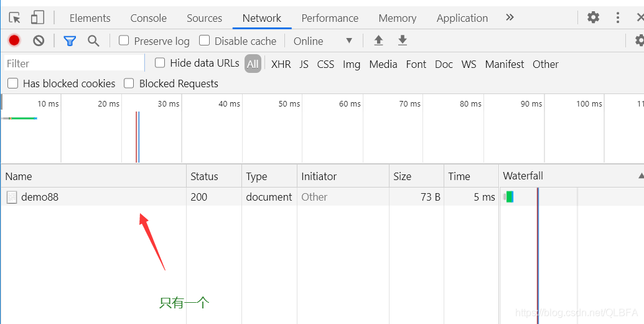The width and height of the screenshot is (644, 324).
Task: Check Has blocked cookies checkbox
Action: (x=13, y=83)
